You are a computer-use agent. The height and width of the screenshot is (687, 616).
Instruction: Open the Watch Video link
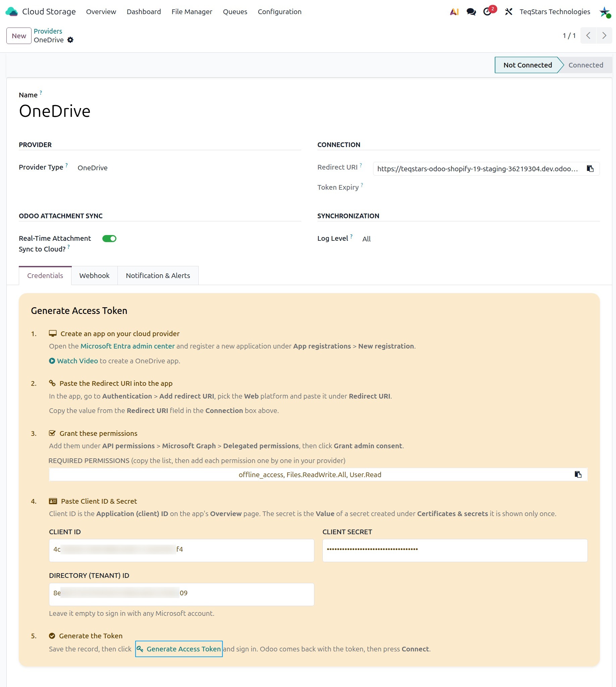coord(78,361)
